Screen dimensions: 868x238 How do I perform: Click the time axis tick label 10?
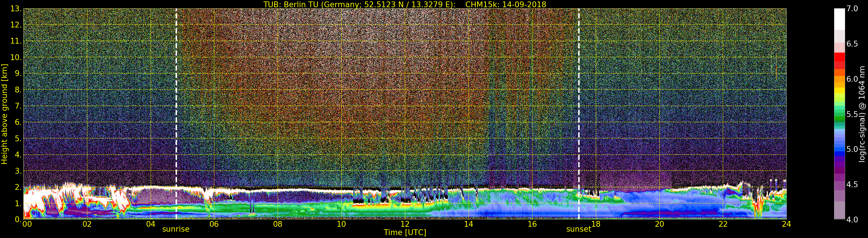(341, 224)
